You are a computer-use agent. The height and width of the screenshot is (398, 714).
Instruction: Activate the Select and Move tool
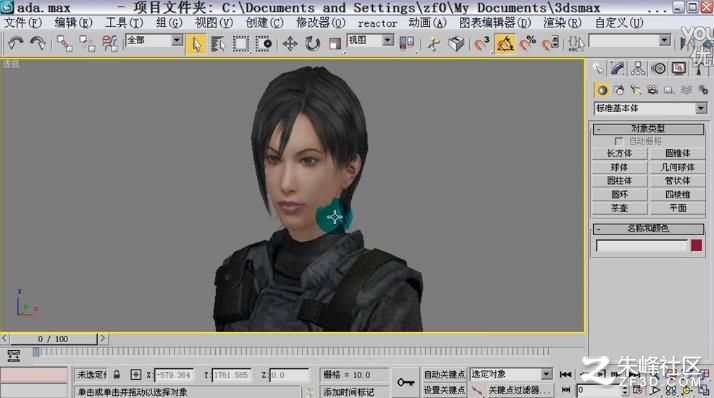[290, 44]
